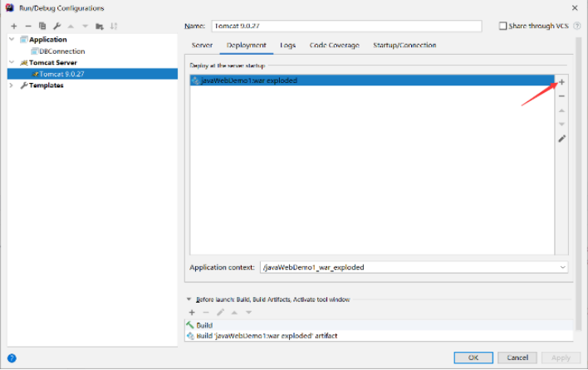Expand the Templates tree node

click(x=12, y=85)
